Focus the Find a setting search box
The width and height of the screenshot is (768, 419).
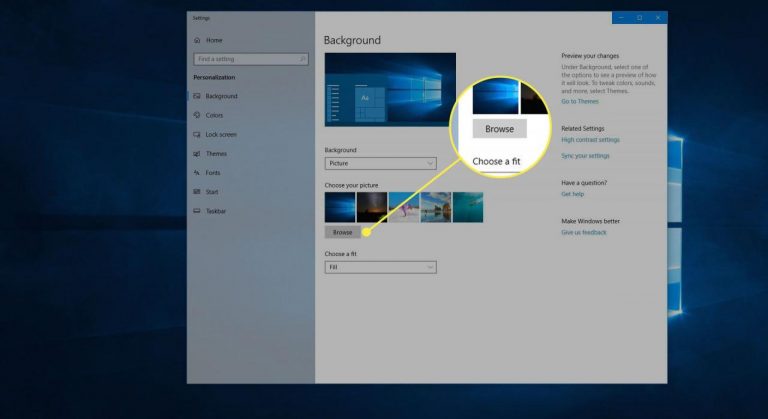coord(251,59)
